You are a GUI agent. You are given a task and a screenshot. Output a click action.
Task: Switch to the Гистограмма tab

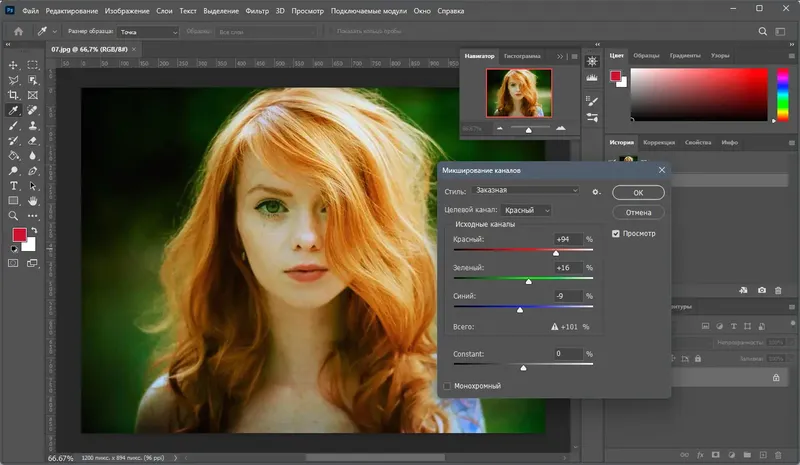(x=523, y=57)
